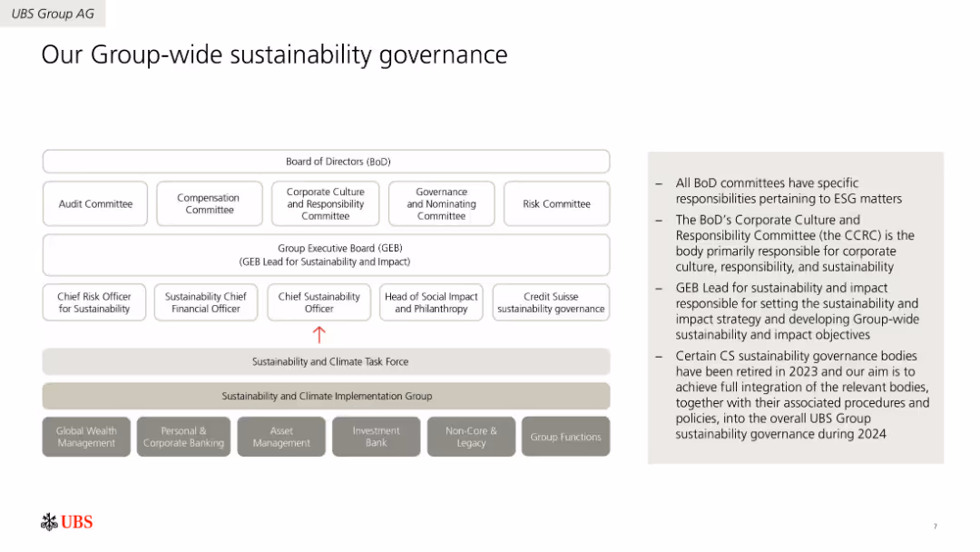Click the Group Functions box

pos(565,437)
